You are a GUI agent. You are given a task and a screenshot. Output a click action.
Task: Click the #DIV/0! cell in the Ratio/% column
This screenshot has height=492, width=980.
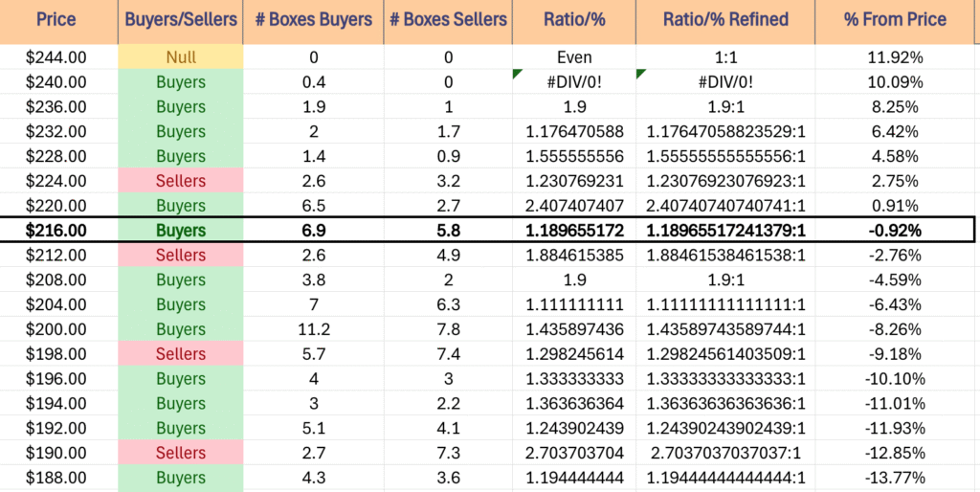pos(574,82)
